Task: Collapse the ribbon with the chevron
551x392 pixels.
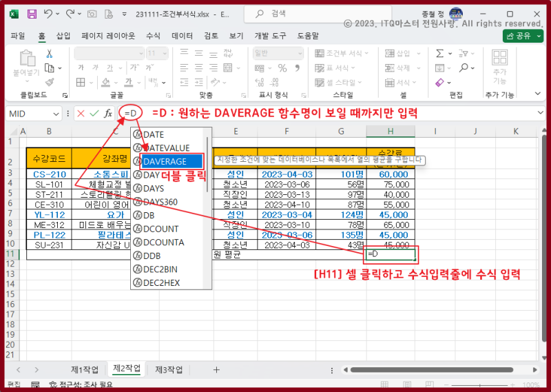Action: point(538,94)
